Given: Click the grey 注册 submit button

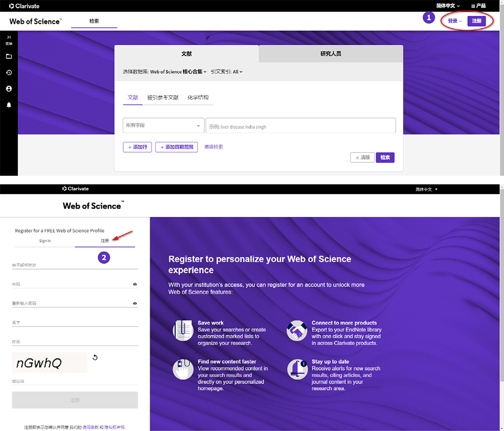Looking at the screenshot, I should 75,400.
